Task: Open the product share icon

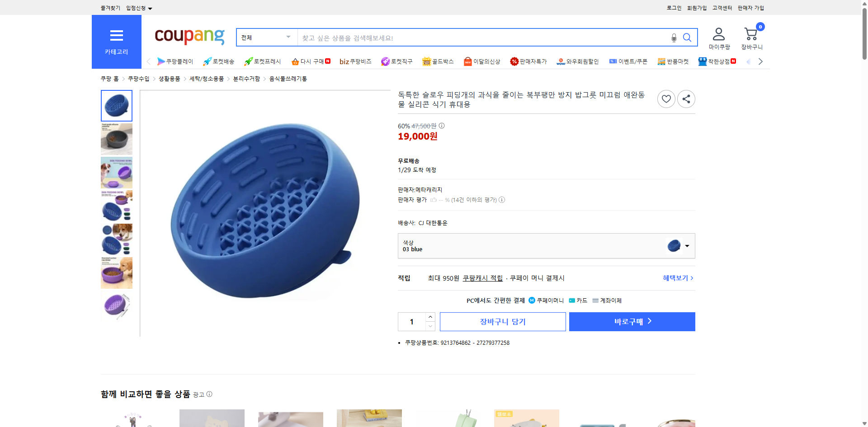Action: coord(686,99)
